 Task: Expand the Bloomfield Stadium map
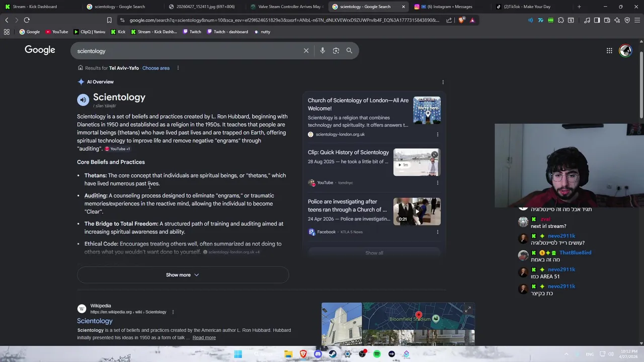(x=468, y=310)
